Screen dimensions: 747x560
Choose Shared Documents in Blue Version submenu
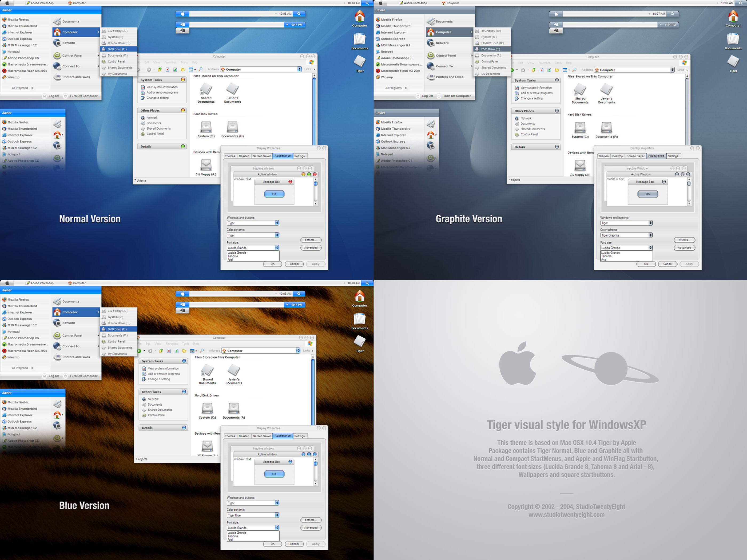pos(119,348)
